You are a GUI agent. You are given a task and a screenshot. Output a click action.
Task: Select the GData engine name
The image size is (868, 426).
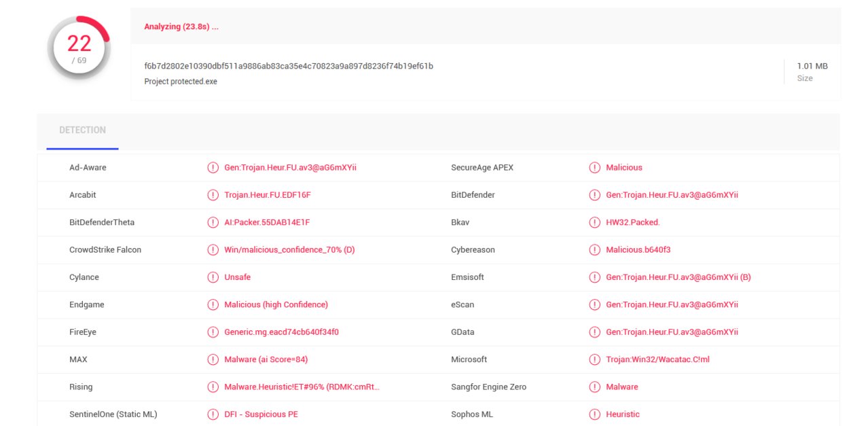(463, 332)
